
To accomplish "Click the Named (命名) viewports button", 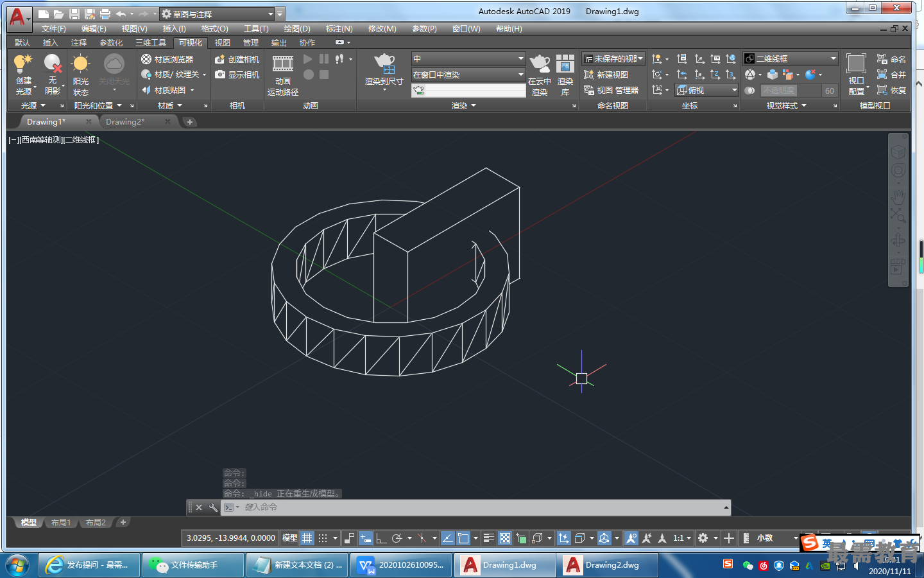I will (x=891, y=59).
